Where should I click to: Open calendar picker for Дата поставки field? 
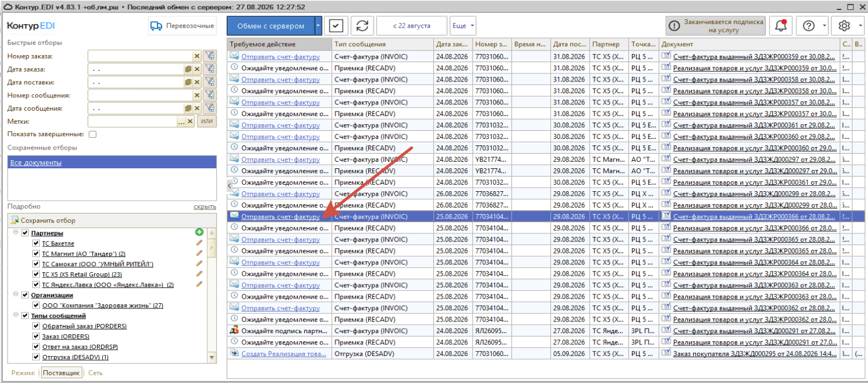point(189,82)
